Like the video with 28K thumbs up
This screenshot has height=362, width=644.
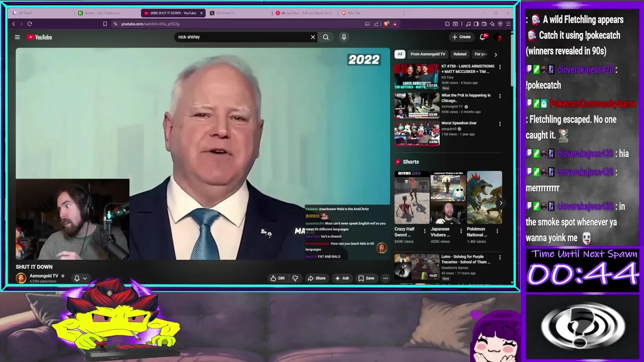click(278, 278)
